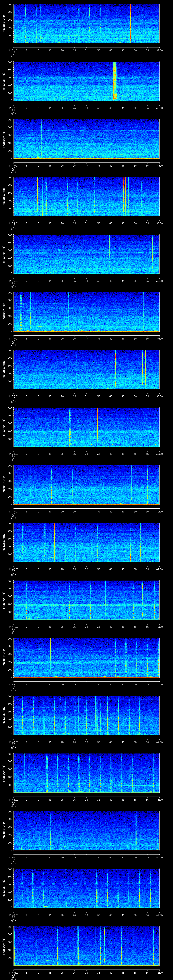This screenshot has height=980, width=173.
Task: Click the spectrogram panel starting at 11:43:00
Action: tap(87, 716)
